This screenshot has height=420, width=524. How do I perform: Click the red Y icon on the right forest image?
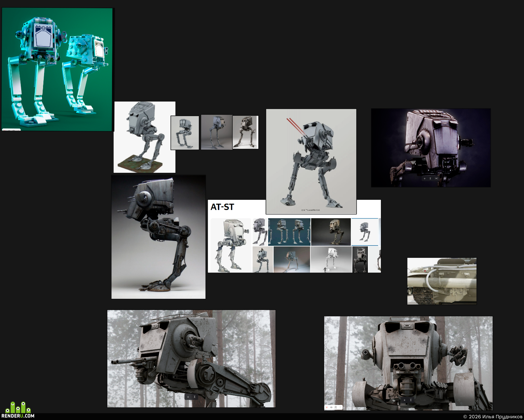(327, 407)
